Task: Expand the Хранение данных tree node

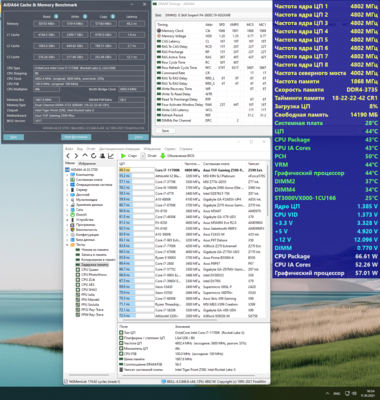Action: click(67, 205)
